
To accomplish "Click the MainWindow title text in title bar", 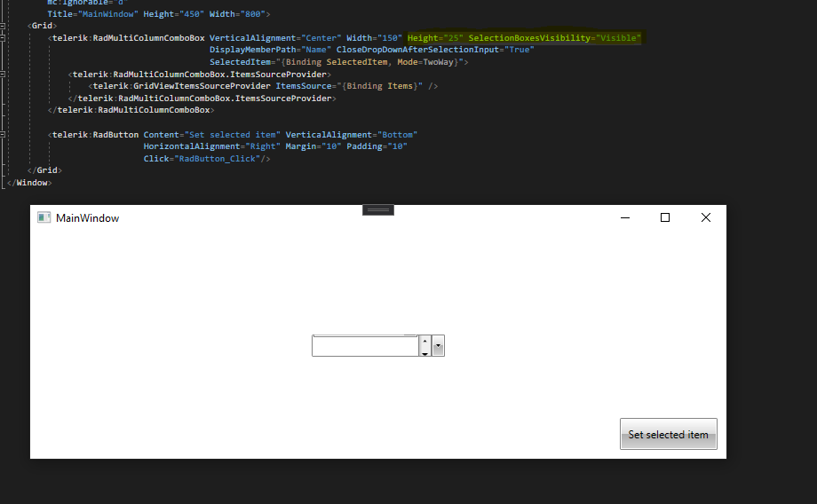I will coord(88,218).
